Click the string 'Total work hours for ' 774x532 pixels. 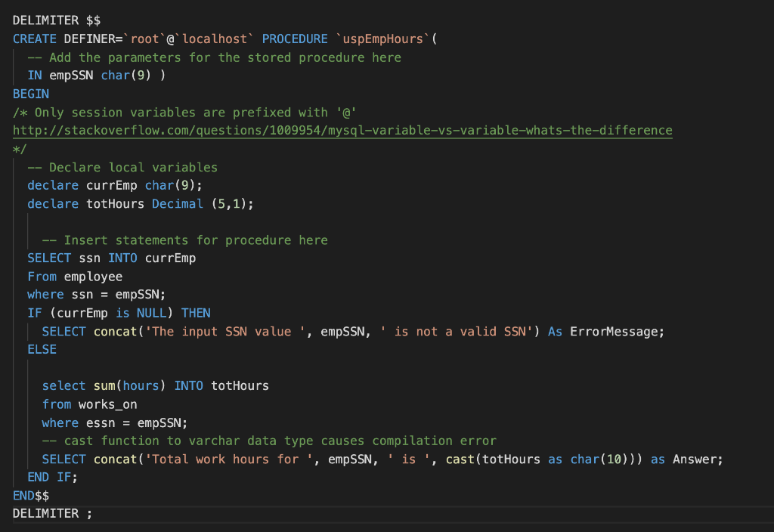[x=229, y=459]
